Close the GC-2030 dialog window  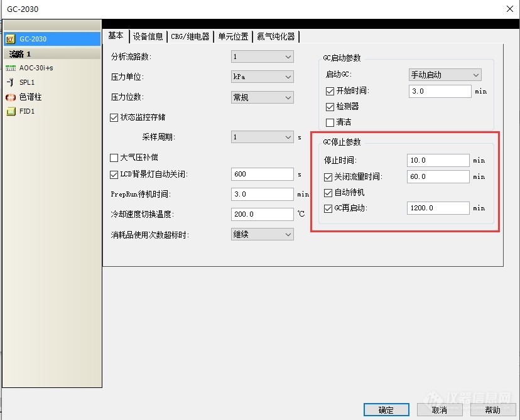(510, 9)
